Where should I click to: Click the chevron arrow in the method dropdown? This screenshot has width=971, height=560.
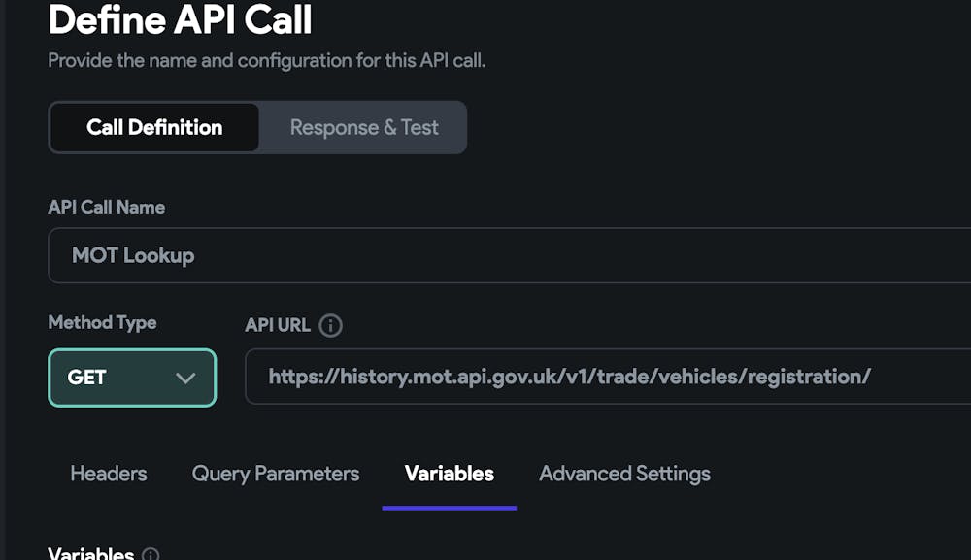(x=185, y=378)
